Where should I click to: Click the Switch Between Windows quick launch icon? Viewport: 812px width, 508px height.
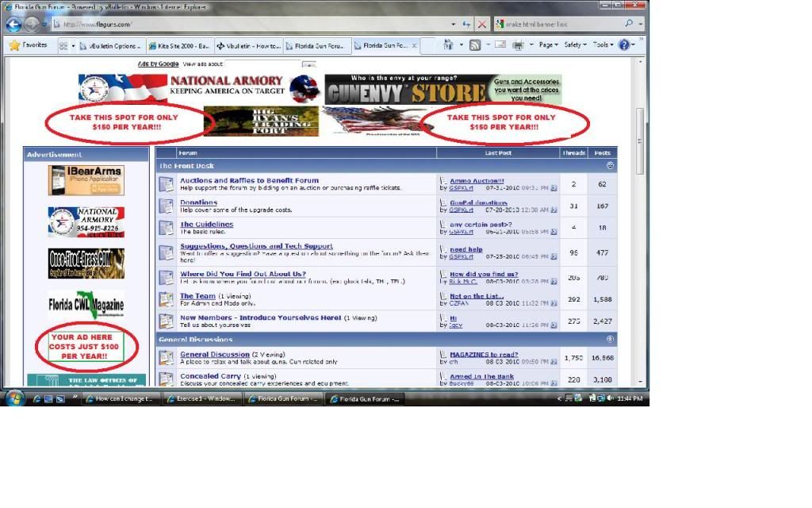tap(60, 398)
